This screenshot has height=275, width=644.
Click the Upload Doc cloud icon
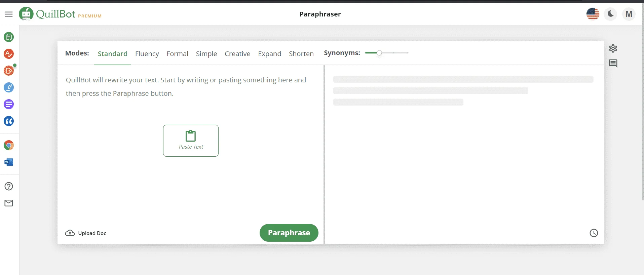pos(70,233)
